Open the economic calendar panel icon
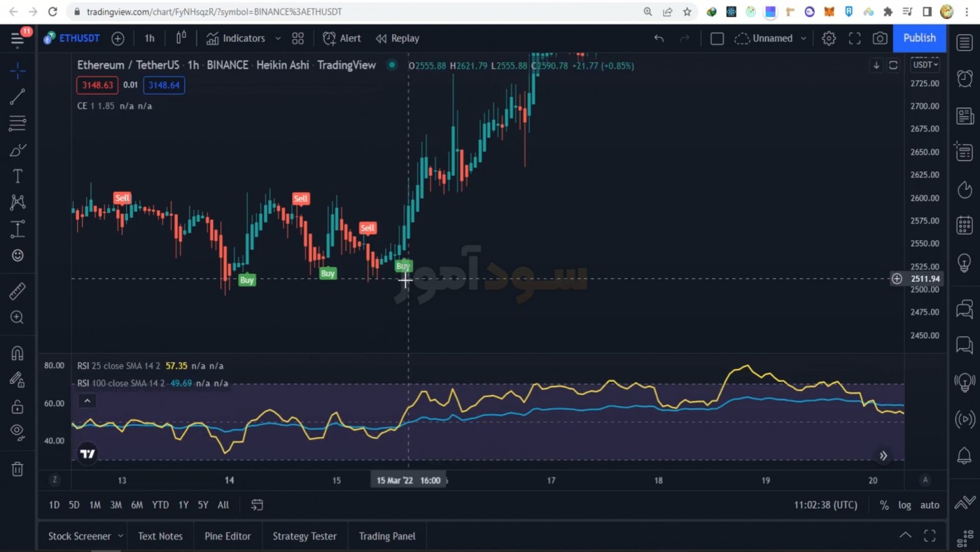 [965, 226]
